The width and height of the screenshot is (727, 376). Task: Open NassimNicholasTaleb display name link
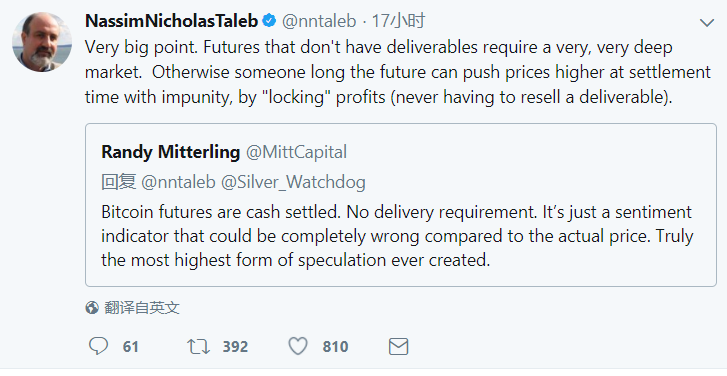coord(172,21)
